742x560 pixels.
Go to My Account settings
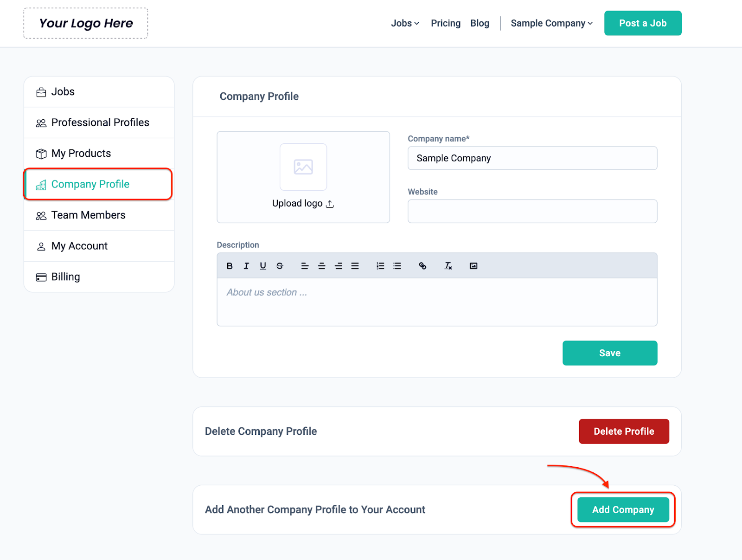click(99, 246)
